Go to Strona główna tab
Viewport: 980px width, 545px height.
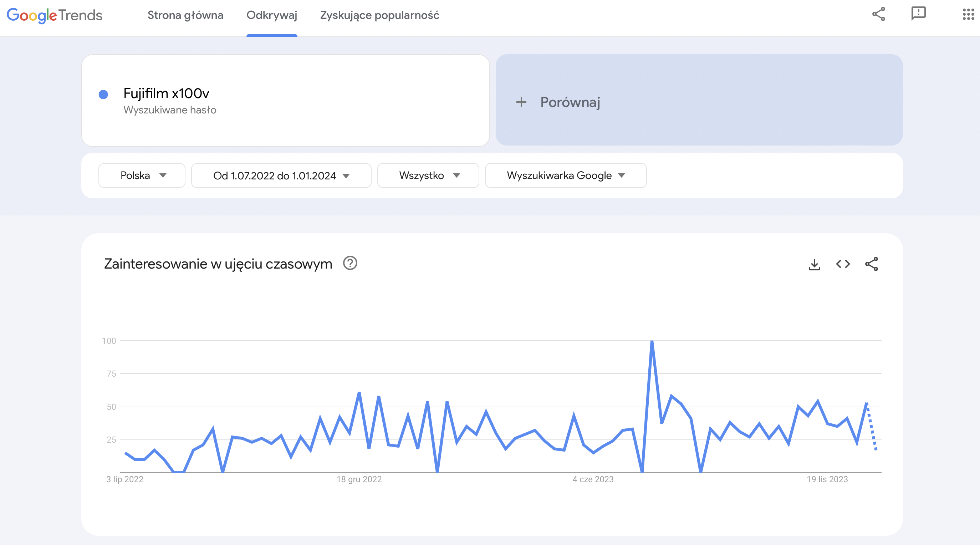coord(185,15)
